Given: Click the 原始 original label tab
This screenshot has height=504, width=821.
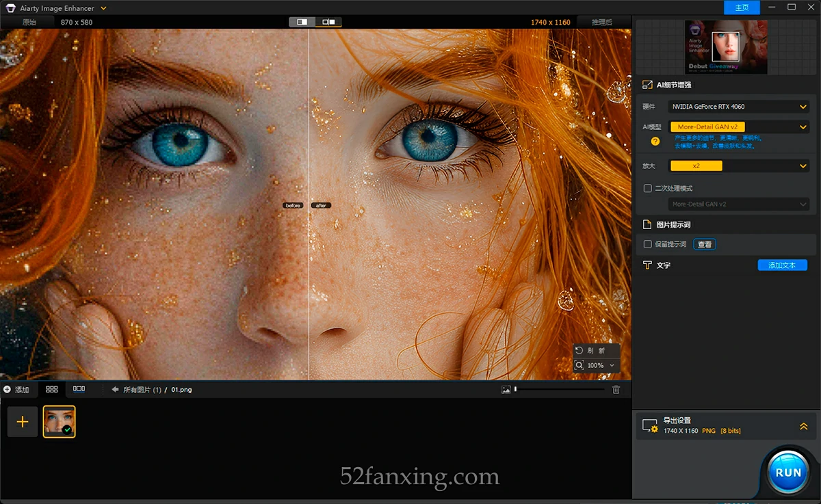Looking at the screenshot, I should [29, 22].
